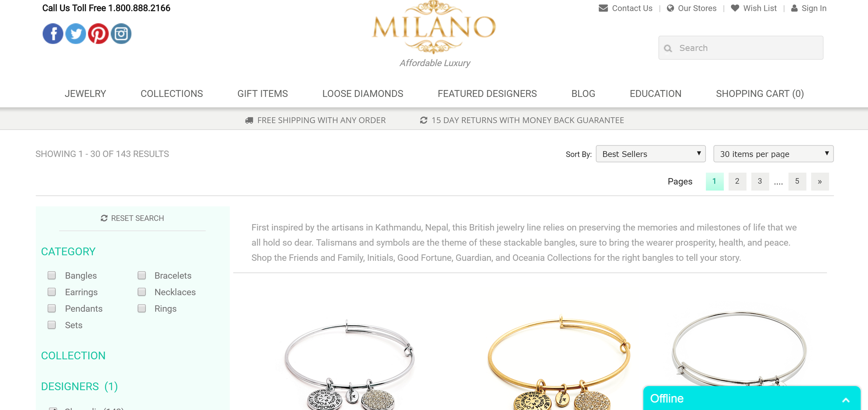Click the Contact Us envelope icon

click(x=603, y=8)
